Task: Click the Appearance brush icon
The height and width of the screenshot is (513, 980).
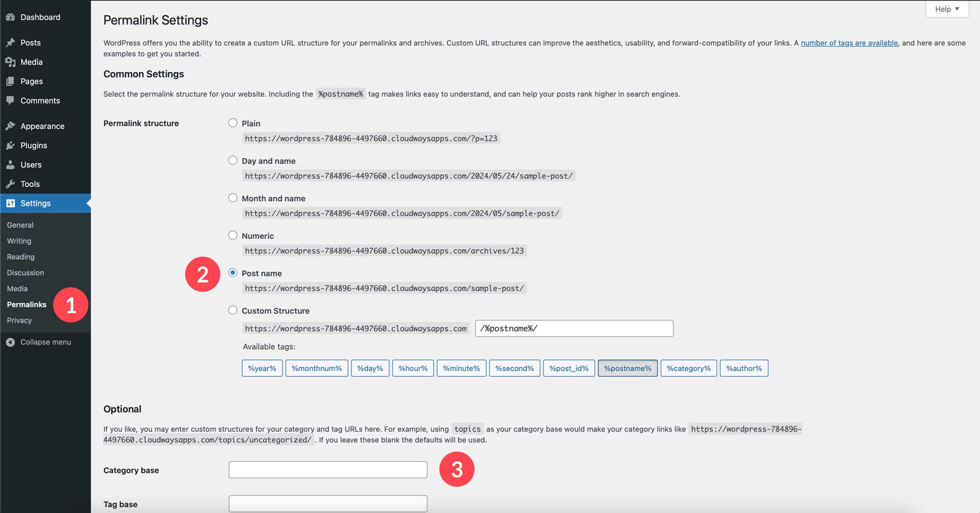Action: coord(11,125)
